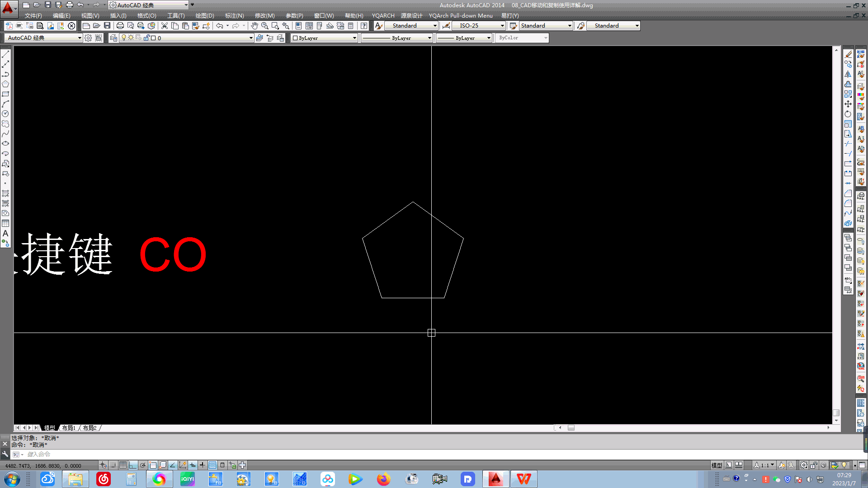Open the 标注(N) menu
Screen dimensions: 868x488
click(x=234, y=15)
